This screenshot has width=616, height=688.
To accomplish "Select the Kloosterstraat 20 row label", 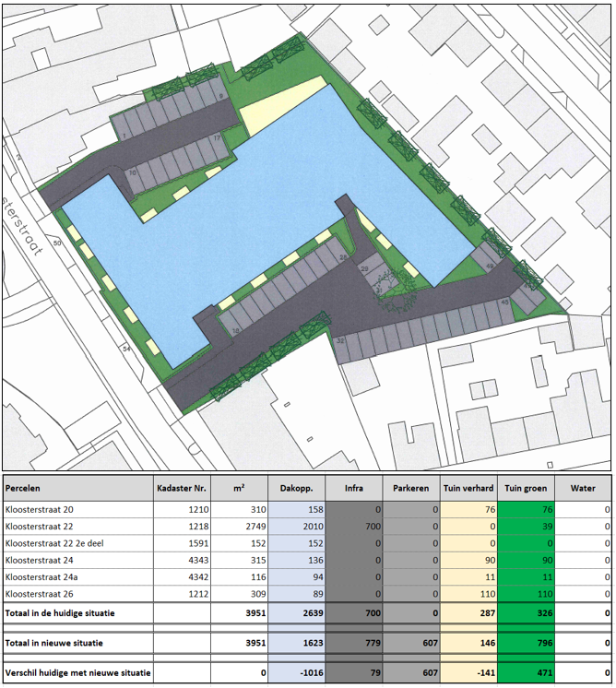I will [40, 510].
